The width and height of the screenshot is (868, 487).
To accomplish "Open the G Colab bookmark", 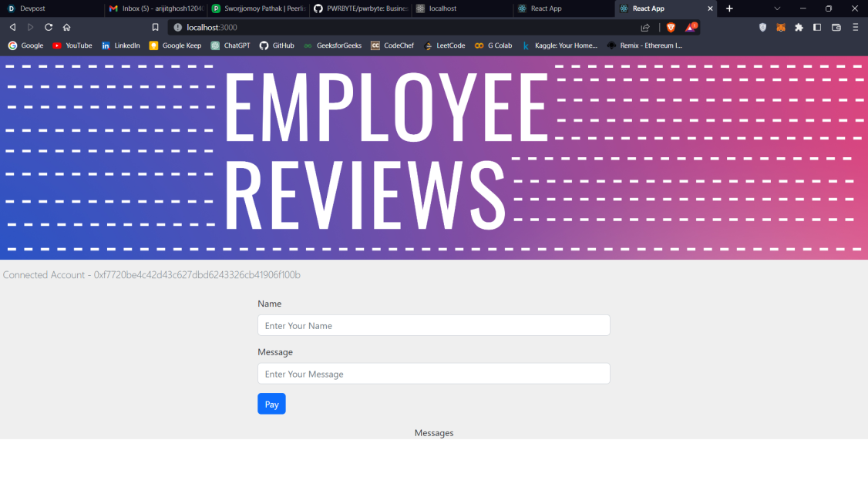I will tap(493, 45).
